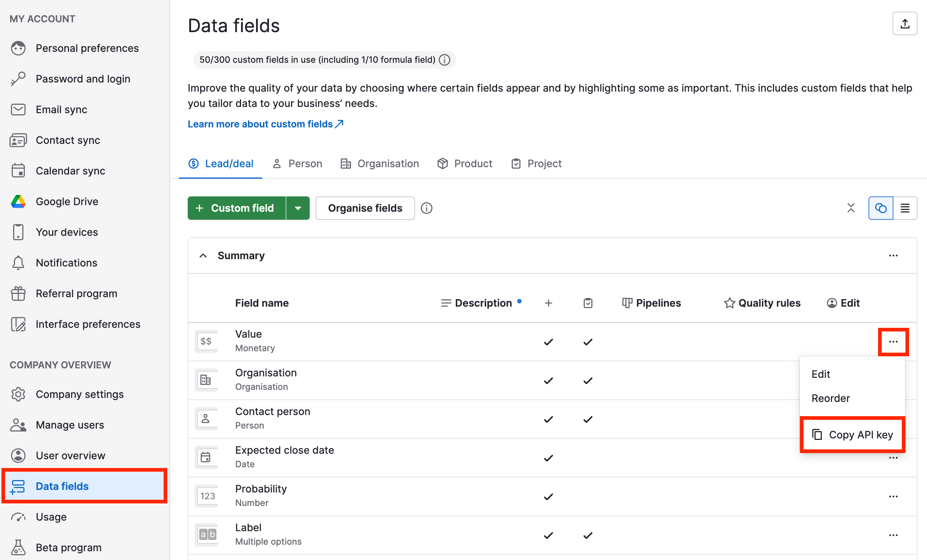The width and height of the screenshot is (927, 560).
Task: Choose Copy API key menu item
Action: [852, 435]
